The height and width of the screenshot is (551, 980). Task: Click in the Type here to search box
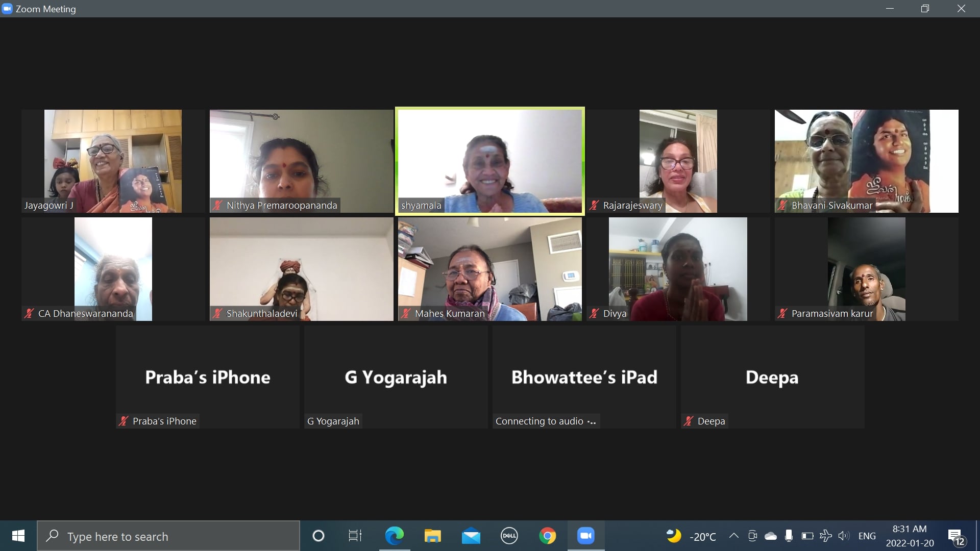click(x=168, y=536)
